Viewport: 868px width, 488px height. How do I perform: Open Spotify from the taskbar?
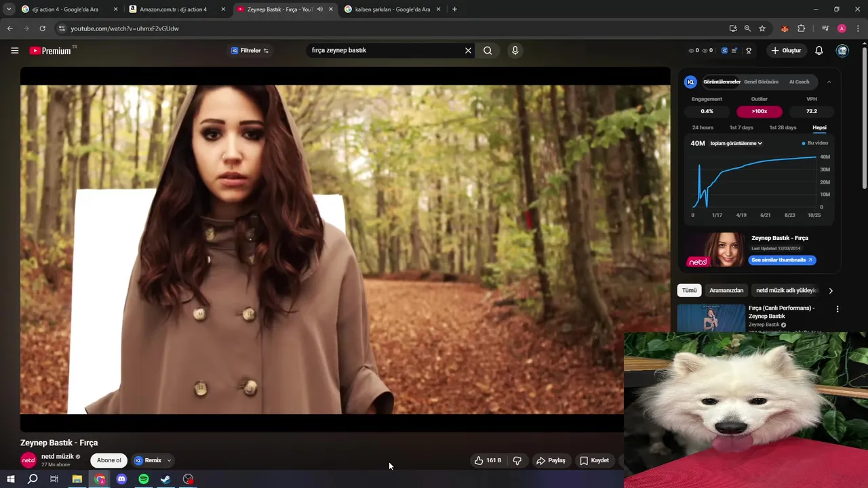(x=144, y=479)
